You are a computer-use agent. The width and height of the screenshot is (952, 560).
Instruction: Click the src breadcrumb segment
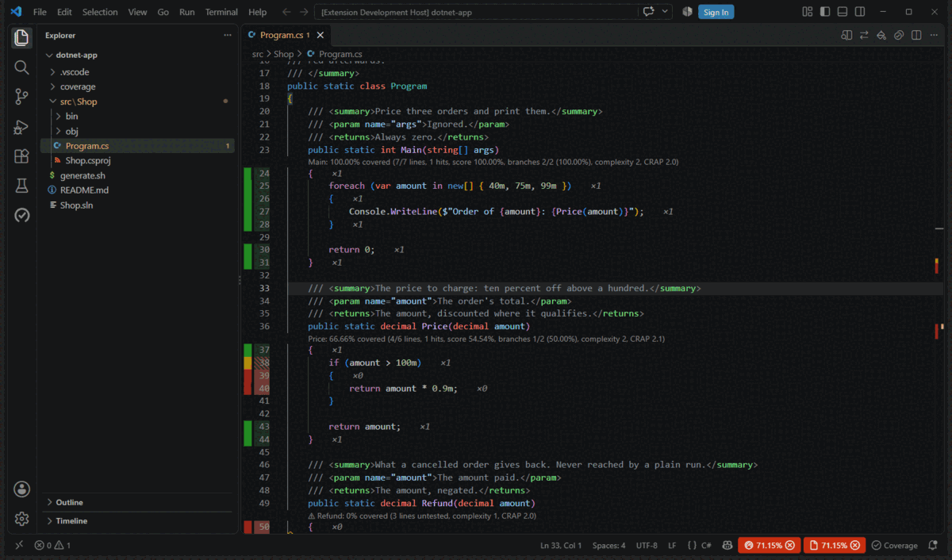(x=258, y=54)
